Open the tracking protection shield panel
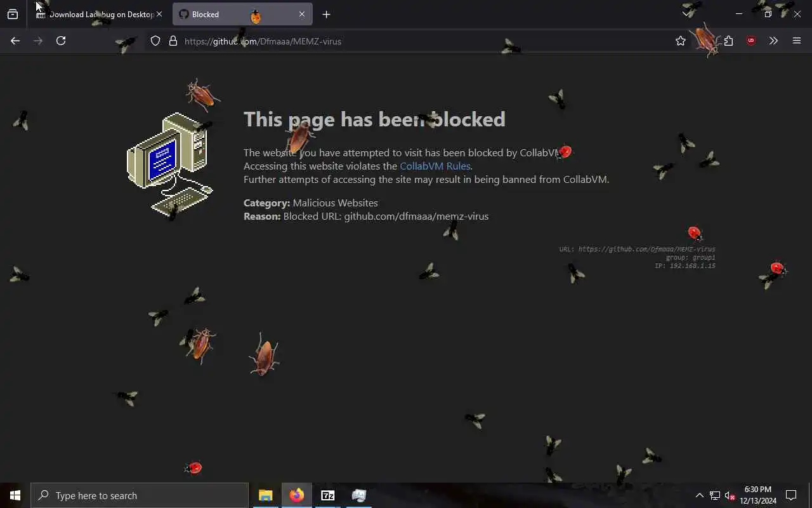The image size is (812, 508). tap(155, 41)
